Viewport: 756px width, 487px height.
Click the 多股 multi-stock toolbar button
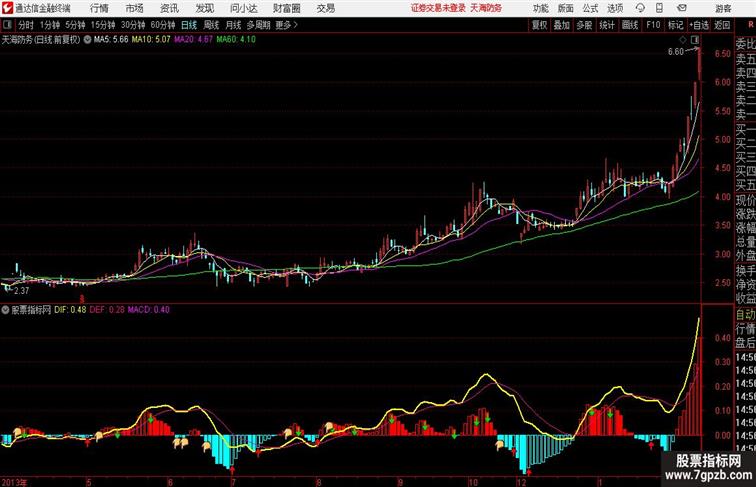(584, 25)
